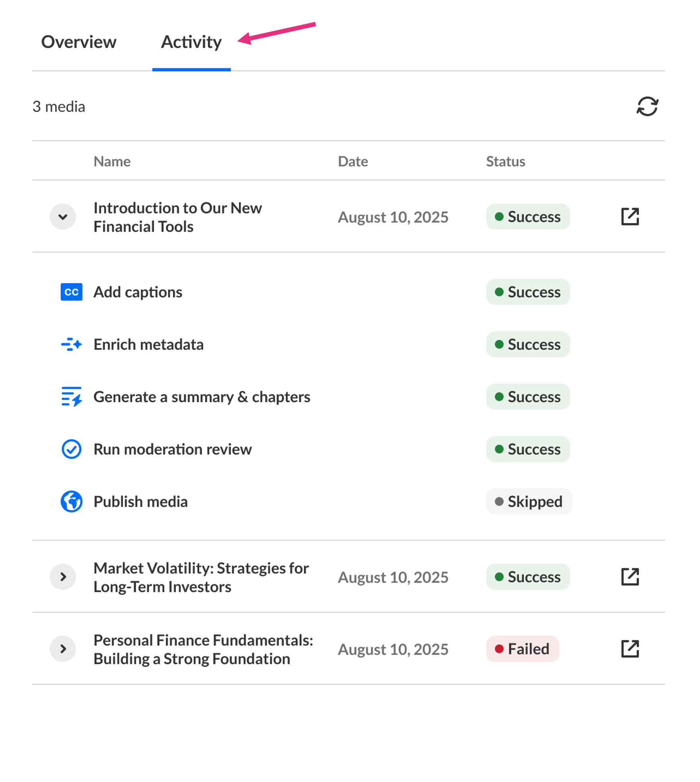The height and width of the screenshot is (782, 700).
Task: Open Introduction to Financial Tools external link
Action: (x=629, y=217)
